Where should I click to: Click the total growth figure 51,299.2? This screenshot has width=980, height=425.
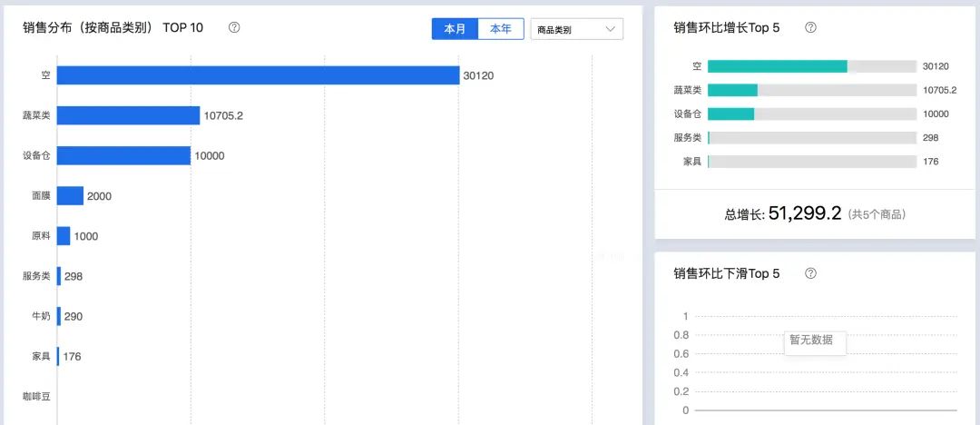pyautogui.click(x=805, y=213)
